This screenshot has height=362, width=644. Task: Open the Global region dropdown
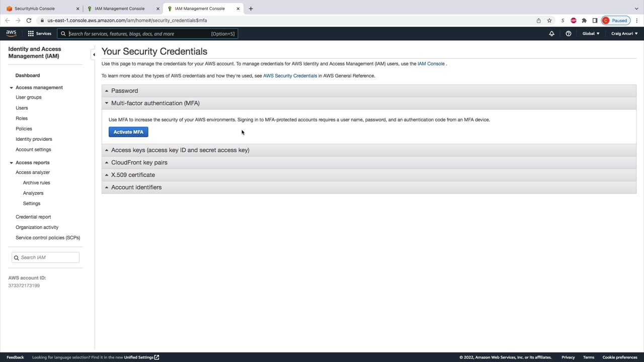click(591, 34)
